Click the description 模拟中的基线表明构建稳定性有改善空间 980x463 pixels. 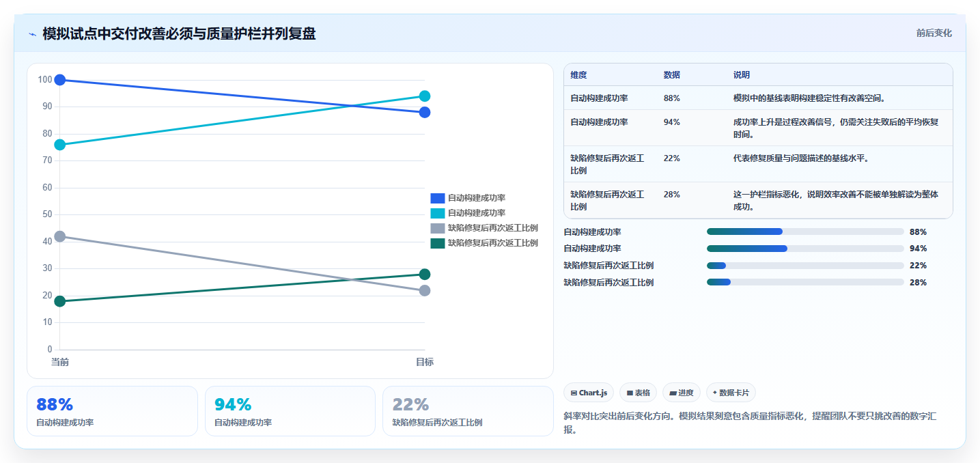809,98
